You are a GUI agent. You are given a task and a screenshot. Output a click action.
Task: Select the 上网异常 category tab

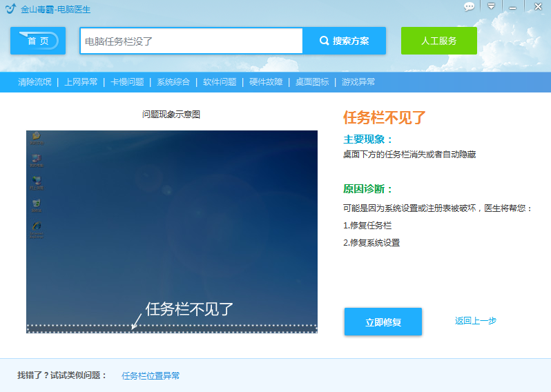tap(81, 82)
